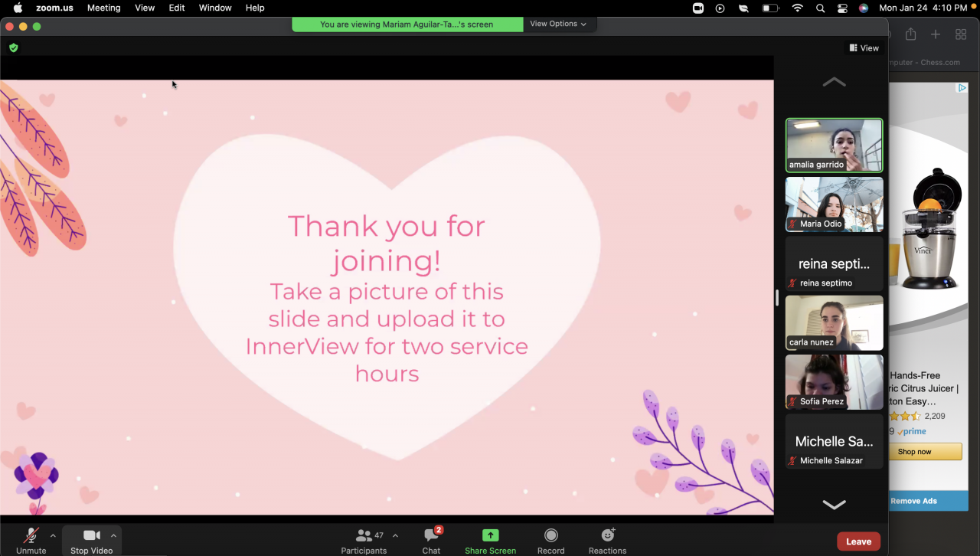The height and width of the screenshot is (556, 980).
Task: Click the juicer product image in the ad
Action: click(x=931, y=228)
